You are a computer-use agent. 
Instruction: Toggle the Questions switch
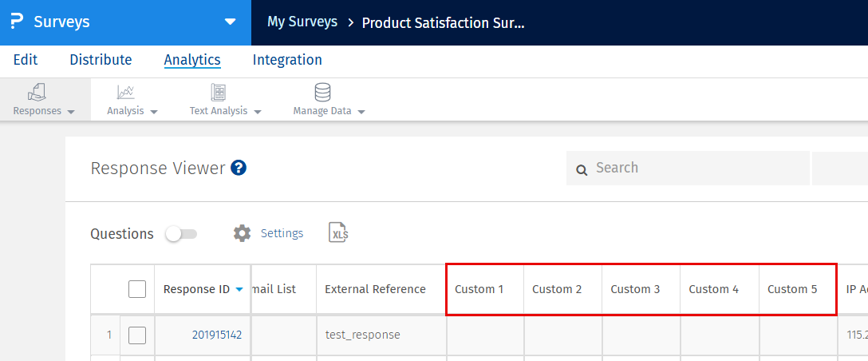pyautogui.click(x=182, y=234)
